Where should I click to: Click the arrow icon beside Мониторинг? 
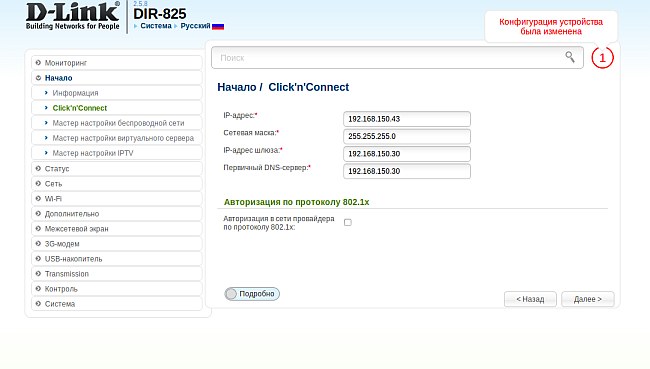tap(38, 63)
